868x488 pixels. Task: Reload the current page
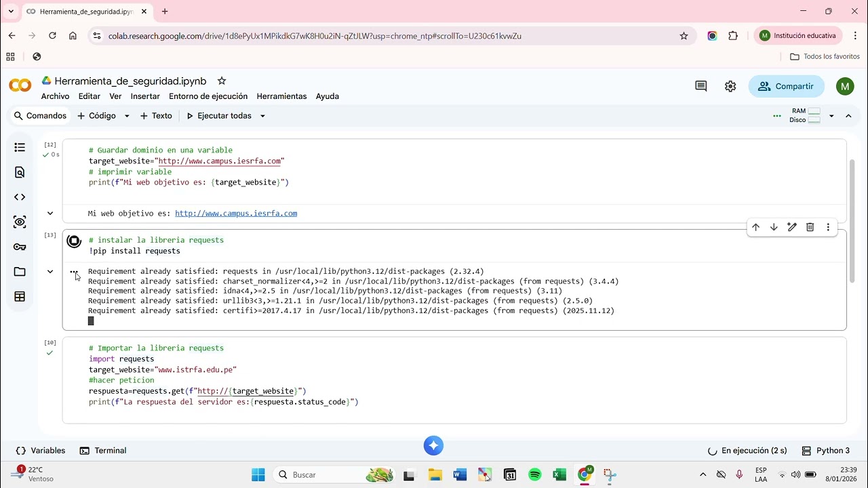point(52,35)
